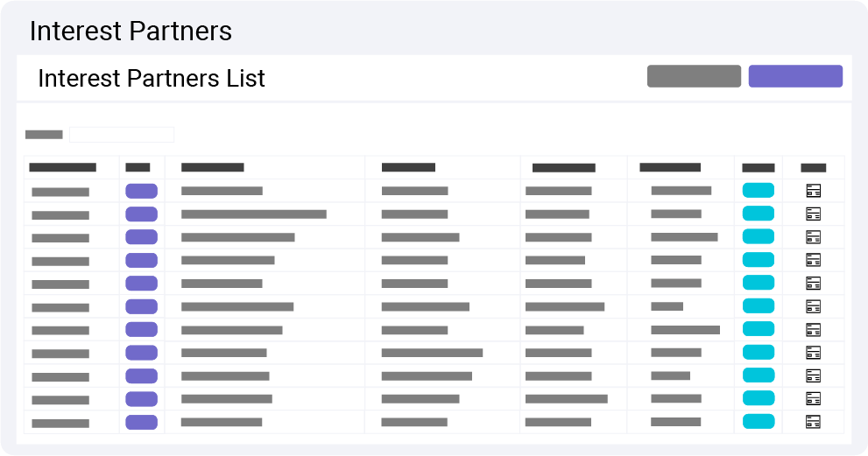
Task: Click the cyan badge in the last row
Action: pos(759,422)
